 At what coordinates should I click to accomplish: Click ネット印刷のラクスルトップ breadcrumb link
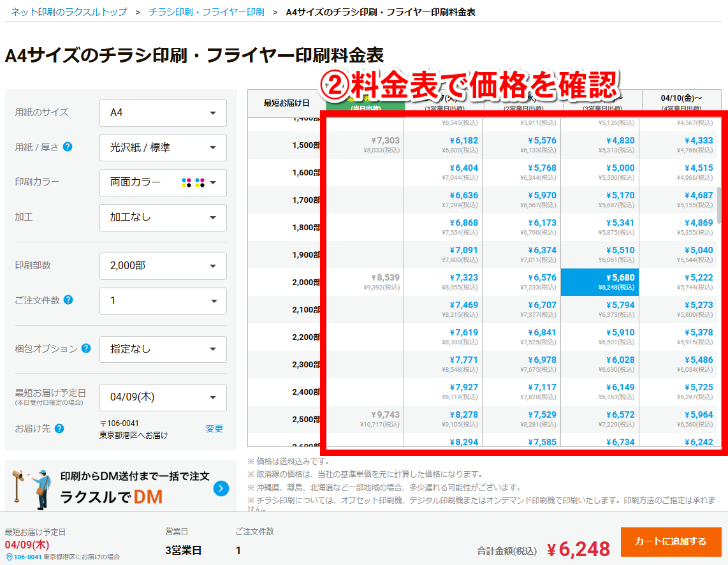(x=69, y=12)
